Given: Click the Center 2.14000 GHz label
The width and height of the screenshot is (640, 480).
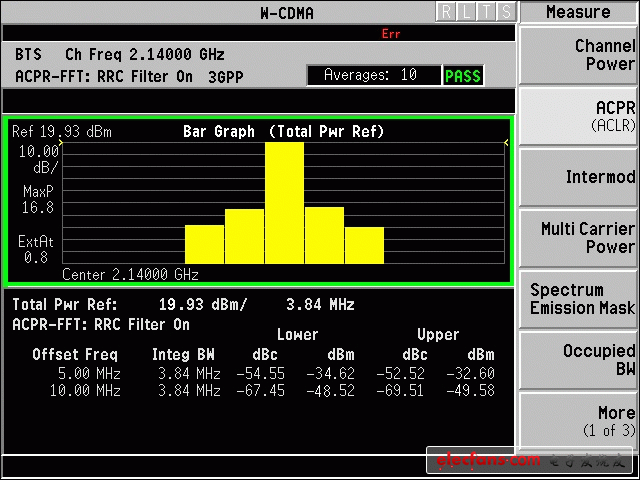Looking at the screenshot, I should coord(130,274).
